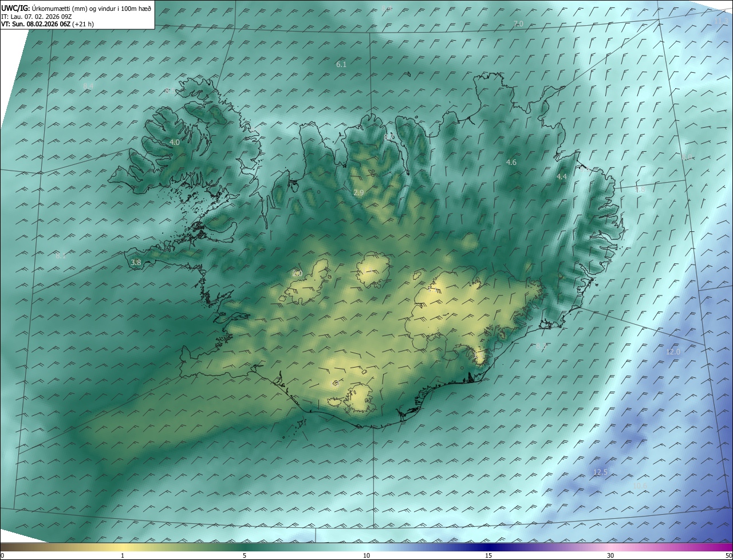The width and height of the screenshot is (733, 560).
Task: Click the 7.0 value on the map
Action: pos(518,23)
